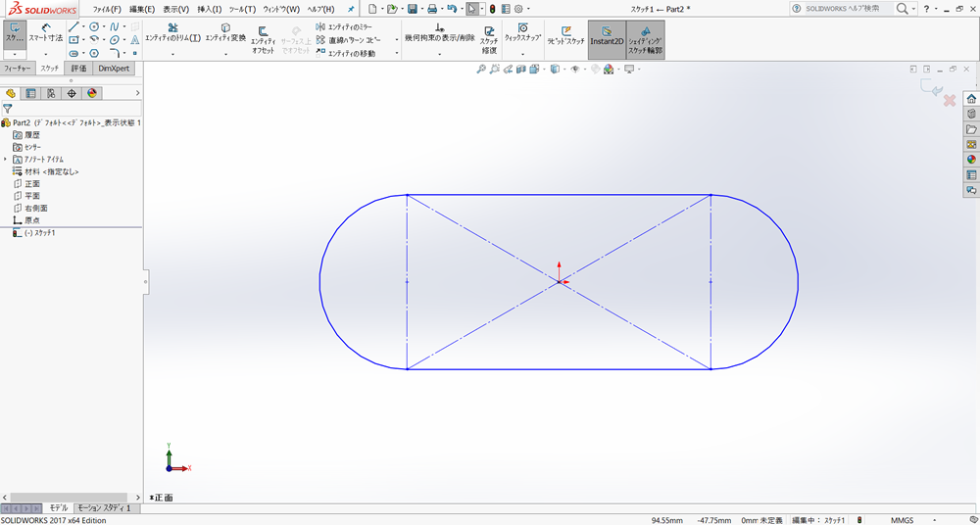Click the Trim Entities (エンティティのトリム) tool
This screenshot has height=525, width=980.
(x=173, y=33)
